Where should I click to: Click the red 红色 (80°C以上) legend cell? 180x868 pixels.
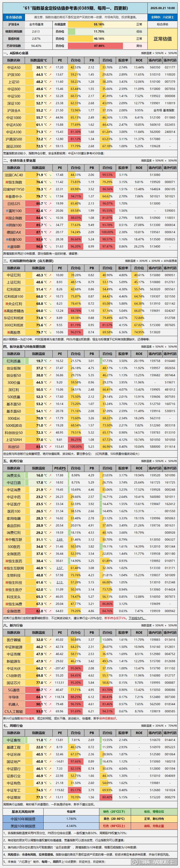114,826
